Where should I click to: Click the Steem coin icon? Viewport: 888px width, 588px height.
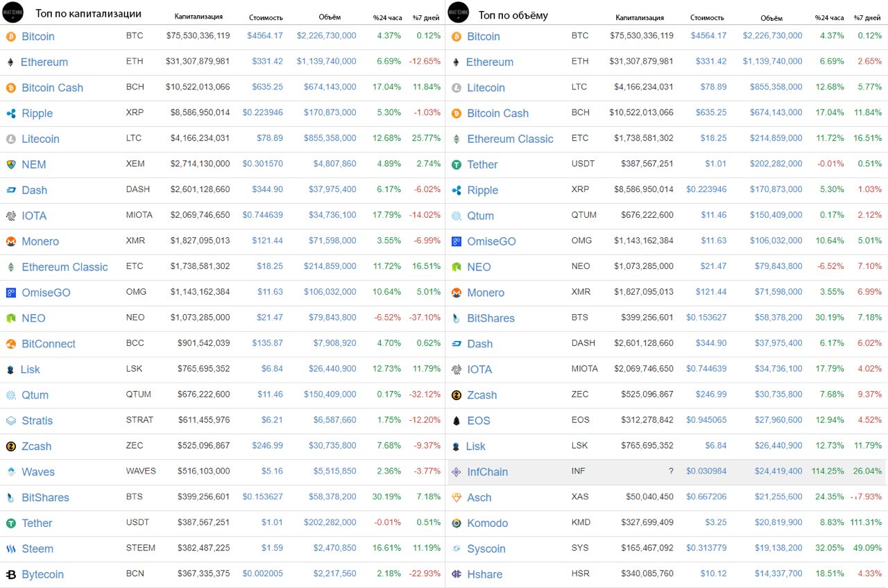[x=10, y=549]
